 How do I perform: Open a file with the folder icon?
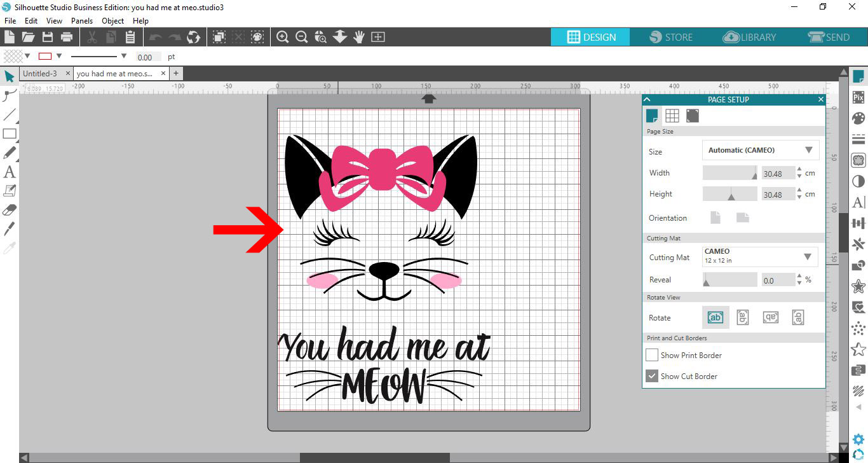pos(28,37)
